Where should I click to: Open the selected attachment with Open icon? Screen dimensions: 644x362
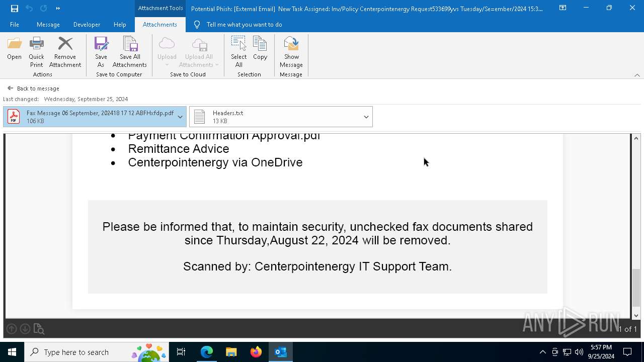(14, 49)
